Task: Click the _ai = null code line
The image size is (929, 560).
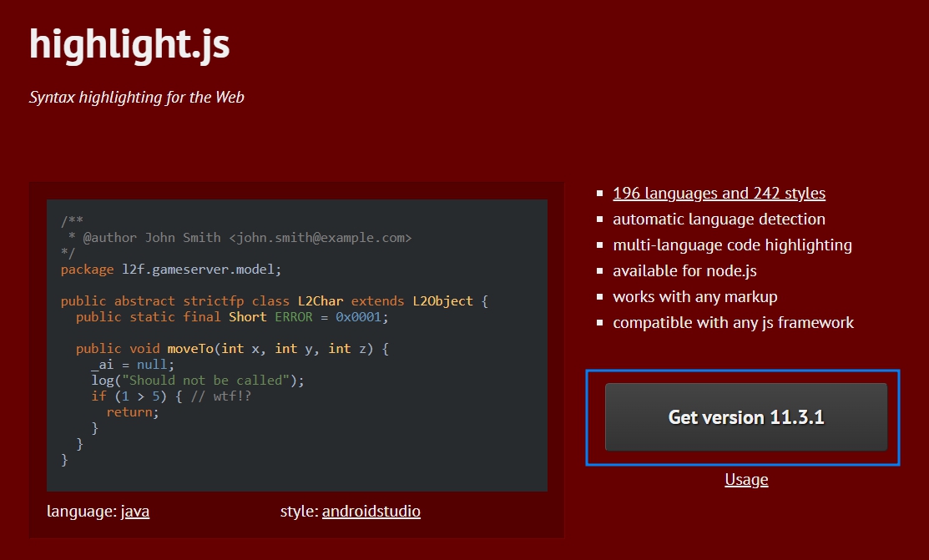Action: coord(133,365)
